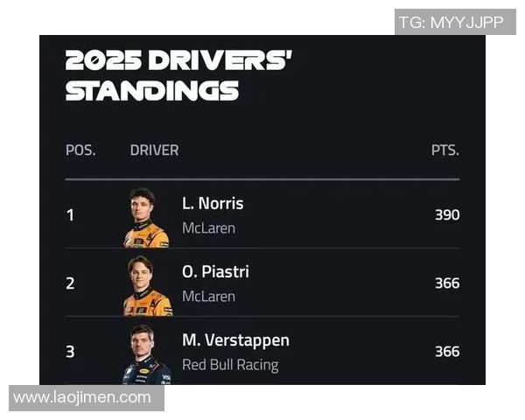Open the M. Verstappen driver name
Image resolution: width=525 pixels, height=420 pixels.
[235, 339]
